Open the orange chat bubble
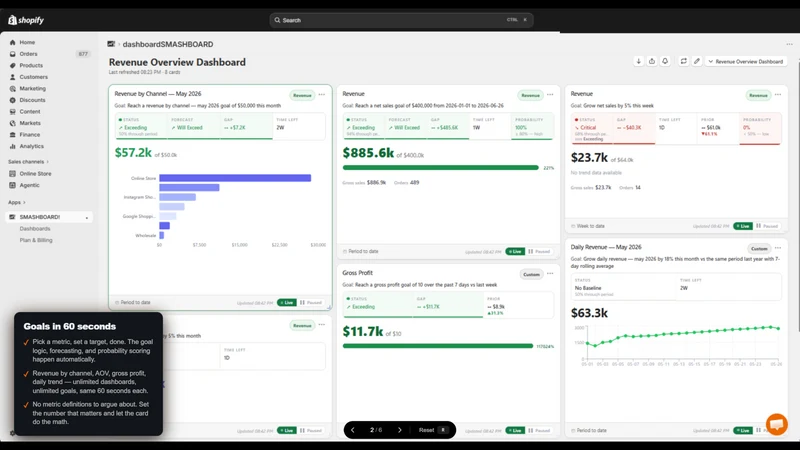The image size is (800, 450). [x=777, y=424]
